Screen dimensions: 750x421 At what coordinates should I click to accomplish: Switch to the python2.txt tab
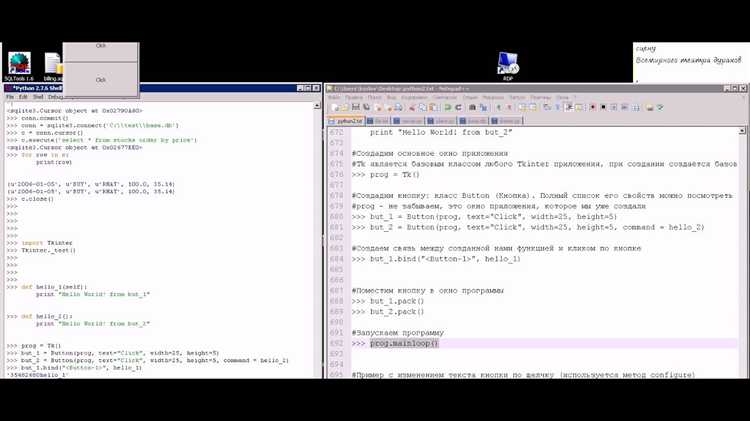pos(346,121)
